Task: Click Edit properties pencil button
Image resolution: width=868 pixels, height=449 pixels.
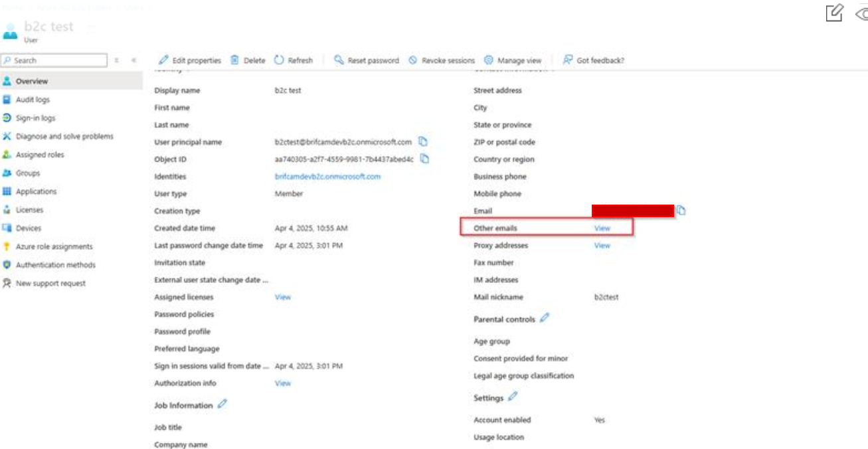Action: coord(190,60)
